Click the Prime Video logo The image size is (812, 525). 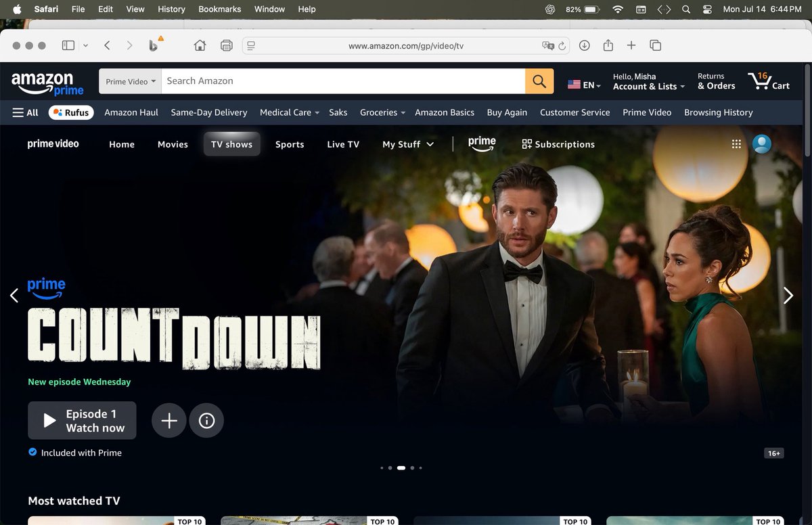[x=53, y=144]
